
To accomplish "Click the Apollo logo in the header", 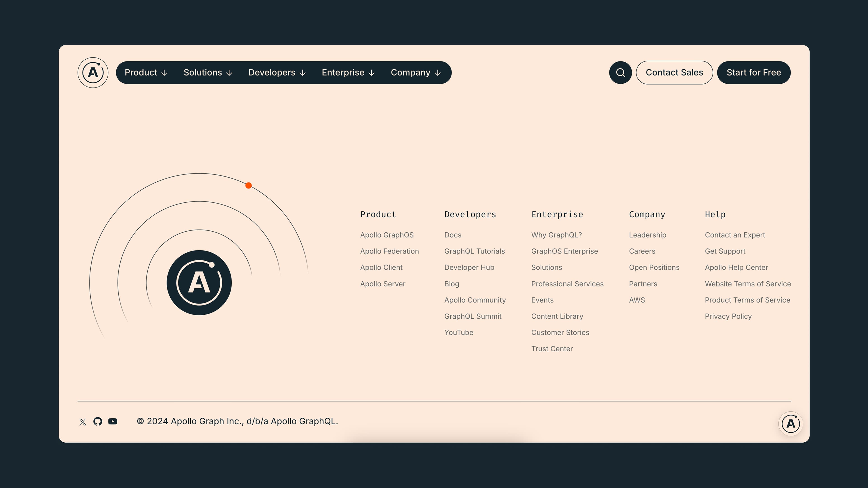I will pos(93,72).
